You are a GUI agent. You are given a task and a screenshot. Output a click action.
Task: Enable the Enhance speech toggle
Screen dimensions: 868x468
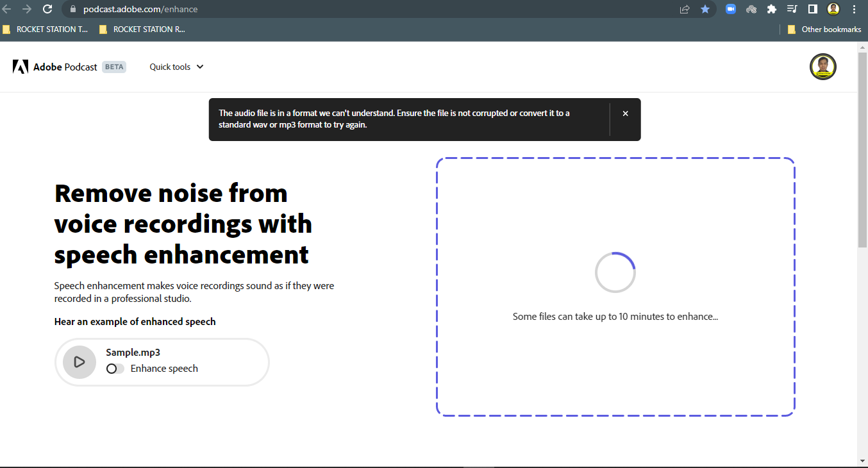[115, 369]
